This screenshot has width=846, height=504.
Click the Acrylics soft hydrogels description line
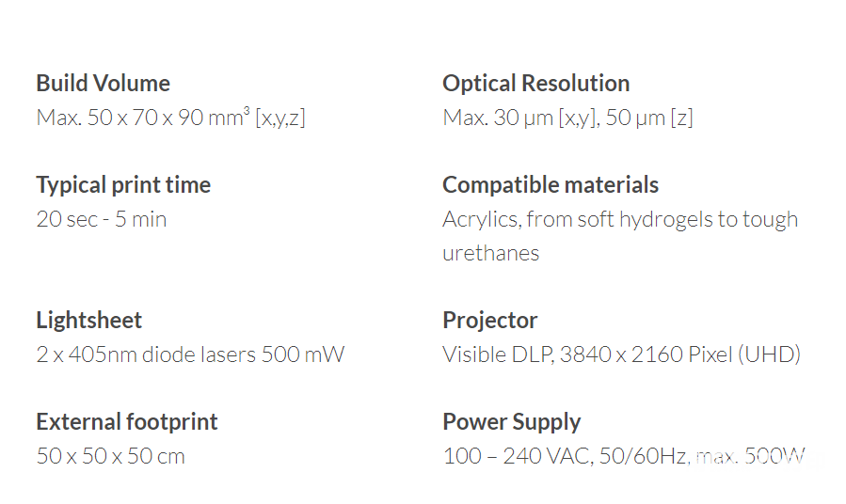pos(620,219)
